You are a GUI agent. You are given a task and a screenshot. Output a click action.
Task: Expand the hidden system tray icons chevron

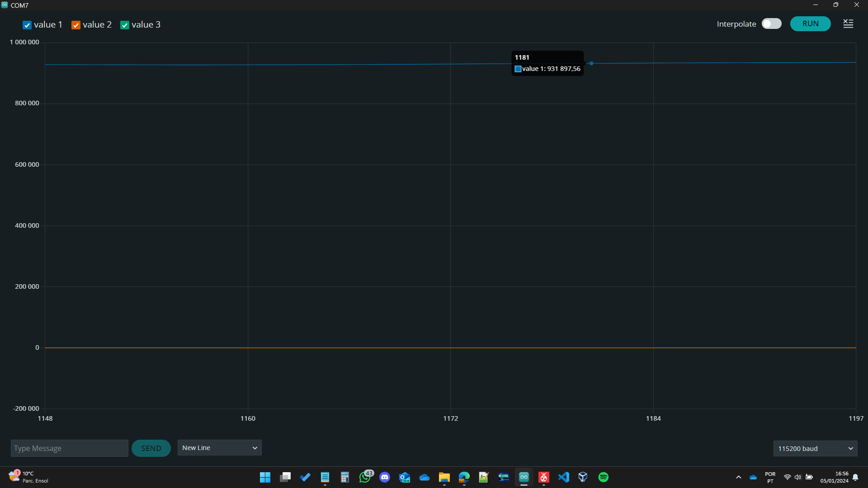[x=739, y=477]
